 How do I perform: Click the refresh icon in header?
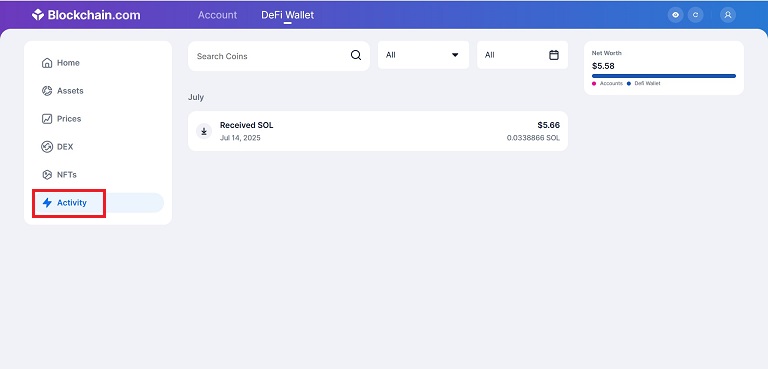[696, 15]
